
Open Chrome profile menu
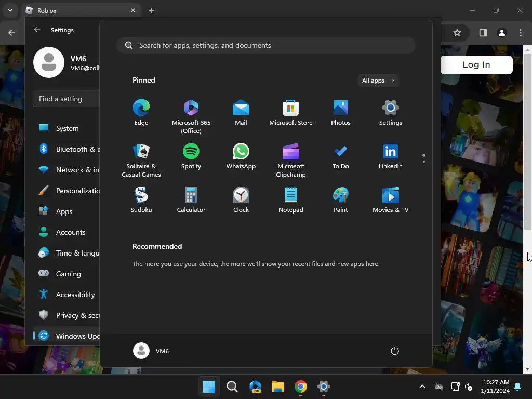[x=502, y=33]
